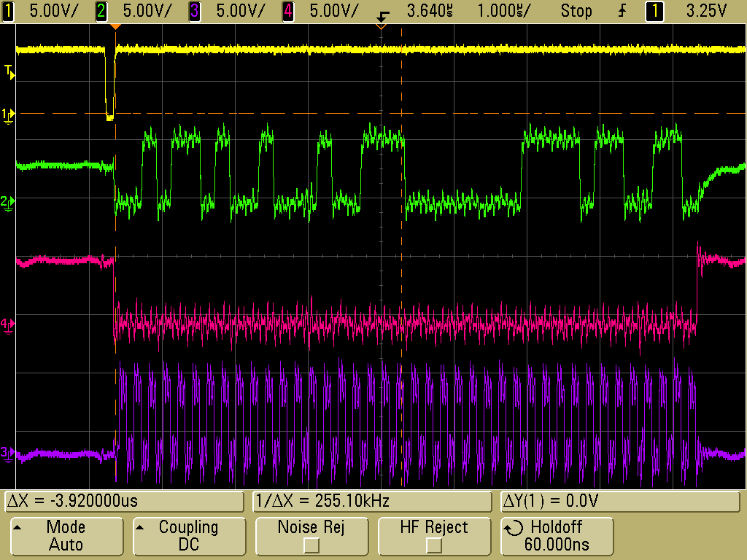Open the Mode Auto softkey menu
The image size is (747, 560).
tap(66, 536)
